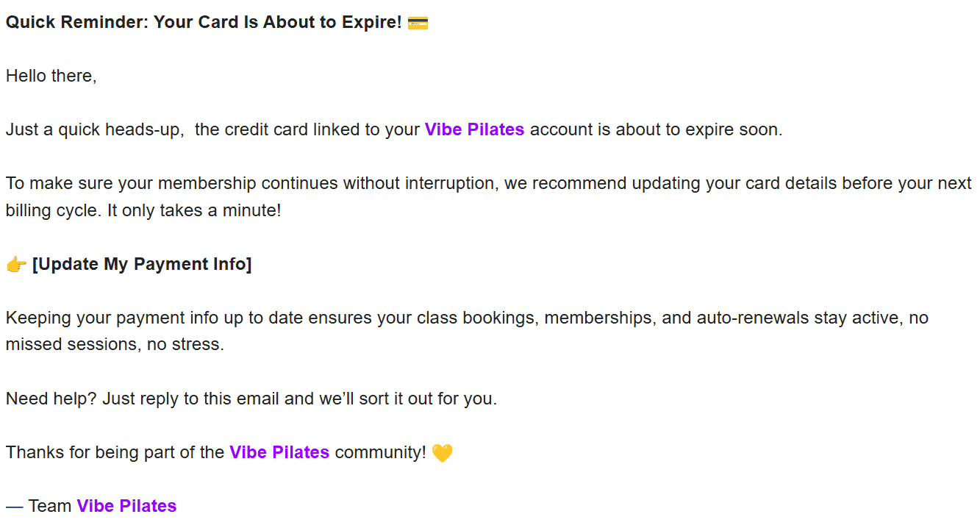
Task: Click the yellow heart emoji
Action: click(x=442, y=453)
